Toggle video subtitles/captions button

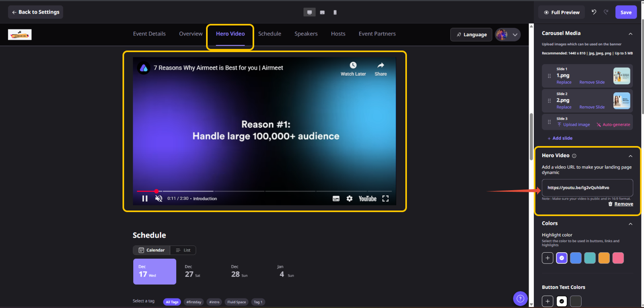pos(336,199)
